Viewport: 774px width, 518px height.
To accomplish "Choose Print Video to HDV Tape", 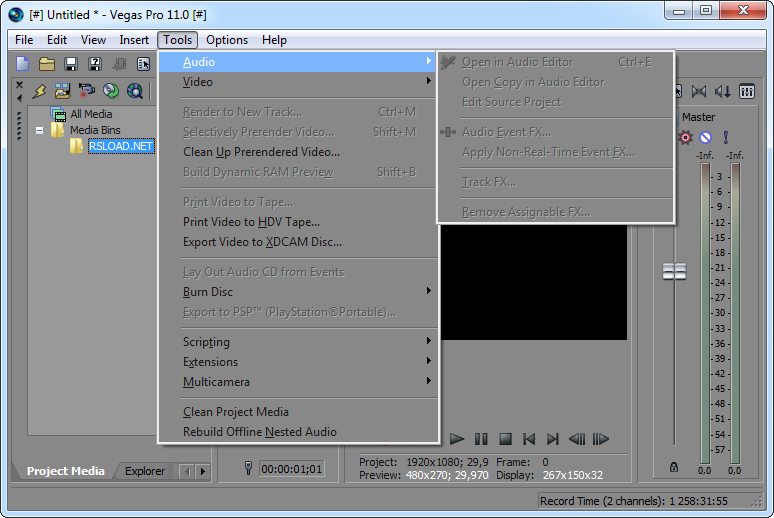I will click(x=299, y=222).
